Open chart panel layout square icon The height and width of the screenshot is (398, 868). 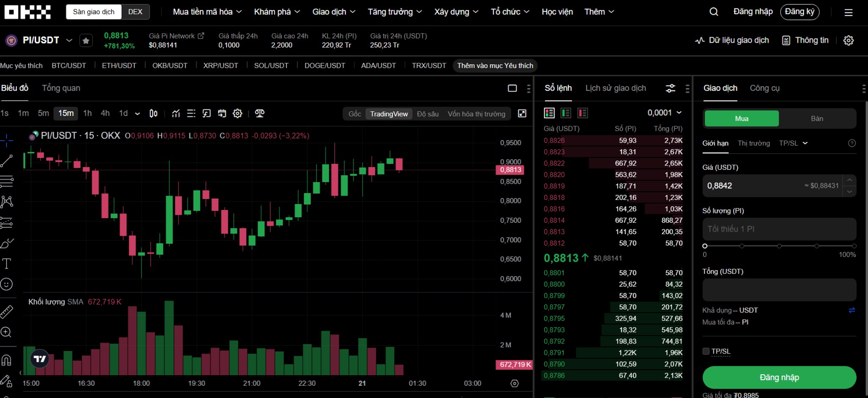point(512,88)
